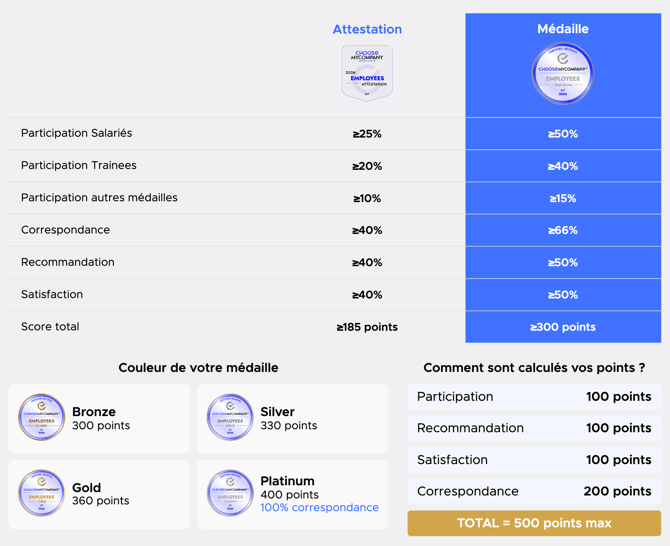Click the 100% correspondance link

[319, 508]
